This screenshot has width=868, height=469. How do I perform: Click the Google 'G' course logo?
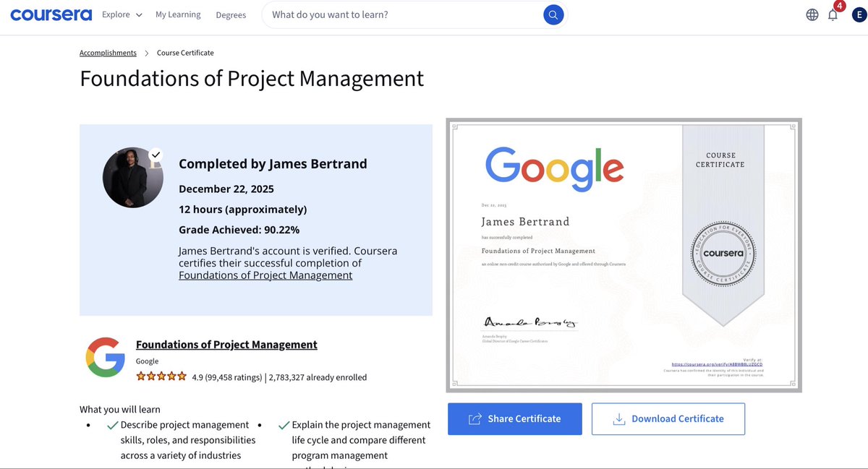(106, 357)
